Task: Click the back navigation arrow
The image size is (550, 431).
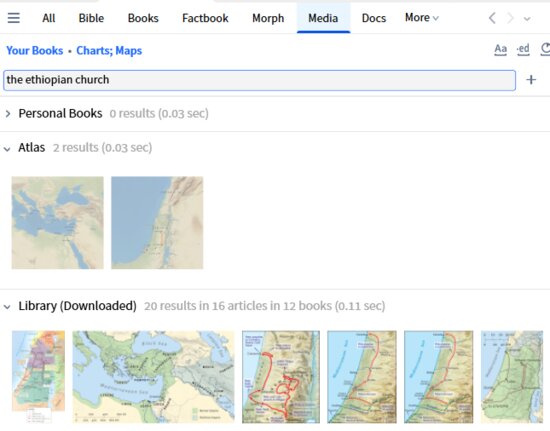Action: (x=492, y=18)
